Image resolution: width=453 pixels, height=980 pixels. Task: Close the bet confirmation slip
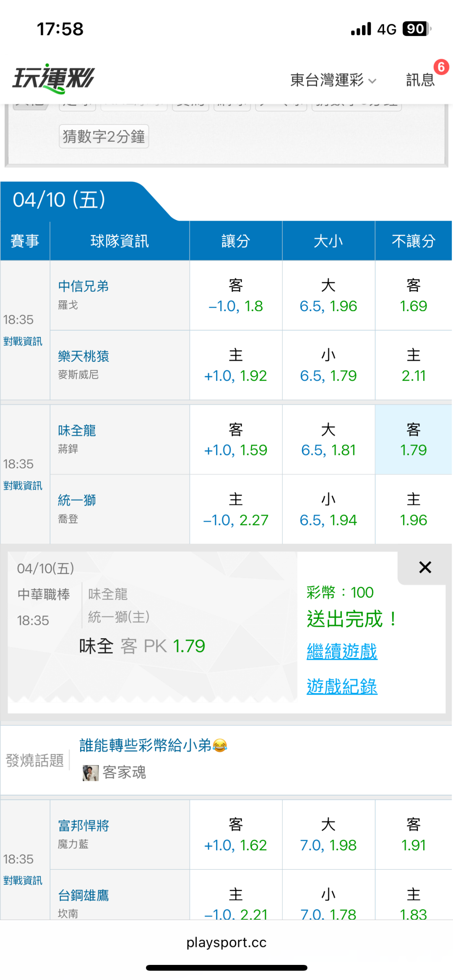click(425, 567)
